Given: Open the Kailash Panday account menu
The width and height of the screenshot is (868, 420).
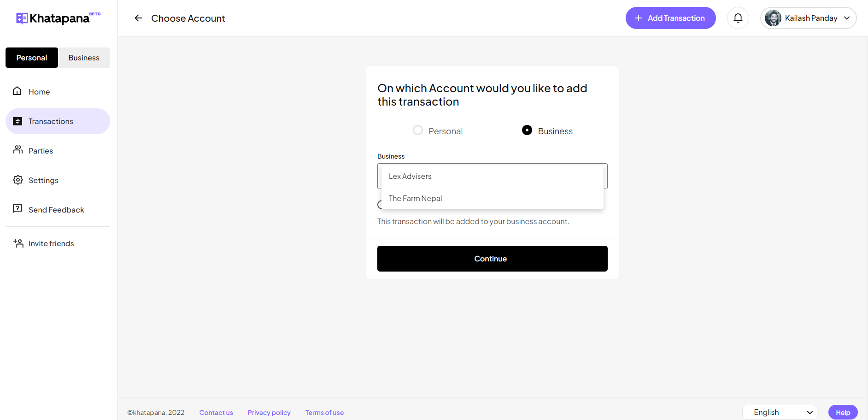Looking at the screenshot, I should click(808, 18).
